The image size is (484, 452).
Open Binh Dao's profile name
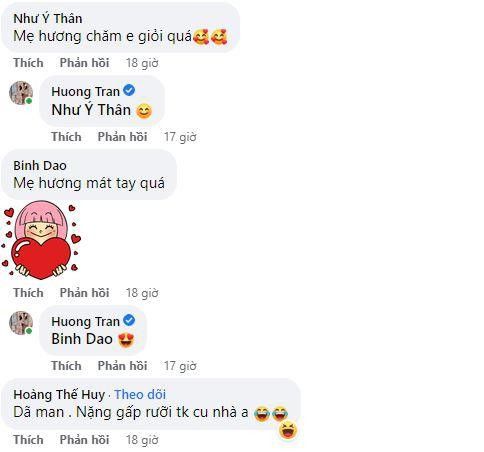coord(40,165)
